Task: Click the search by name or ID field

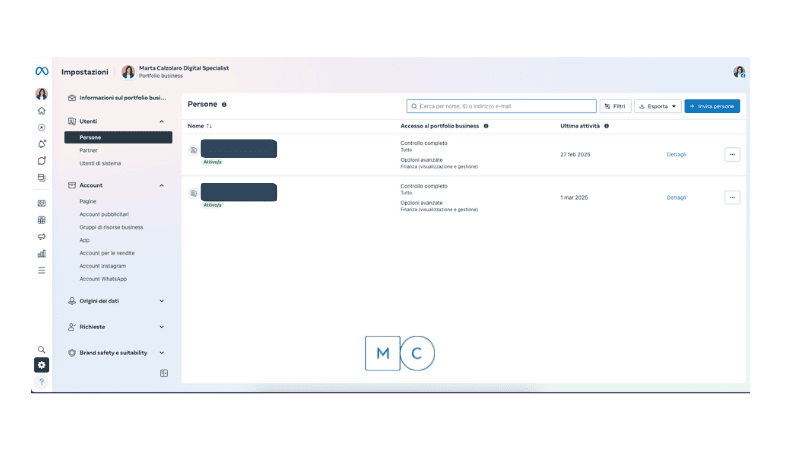Action: [501, 106]
